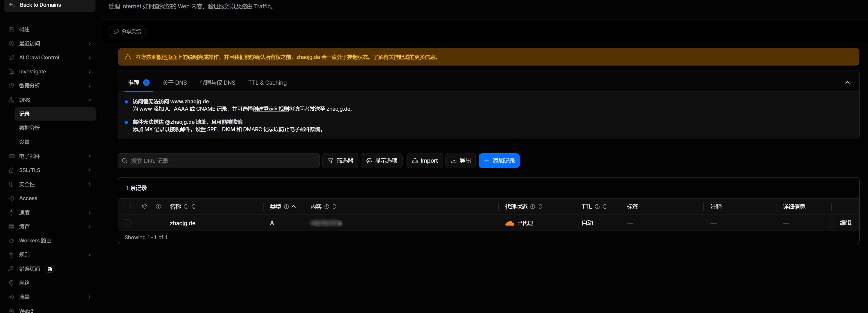Viewport: 868px width, 313px height.
Task: Click the orange proxied cloud icon
Action: point(510,223)
